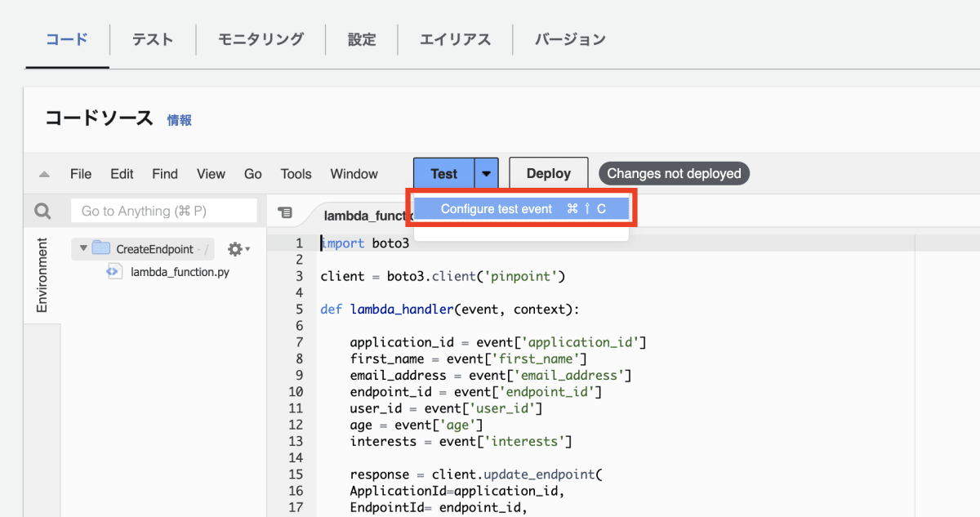
Task: Click the "age = event['age']" line
Action: 416,425
